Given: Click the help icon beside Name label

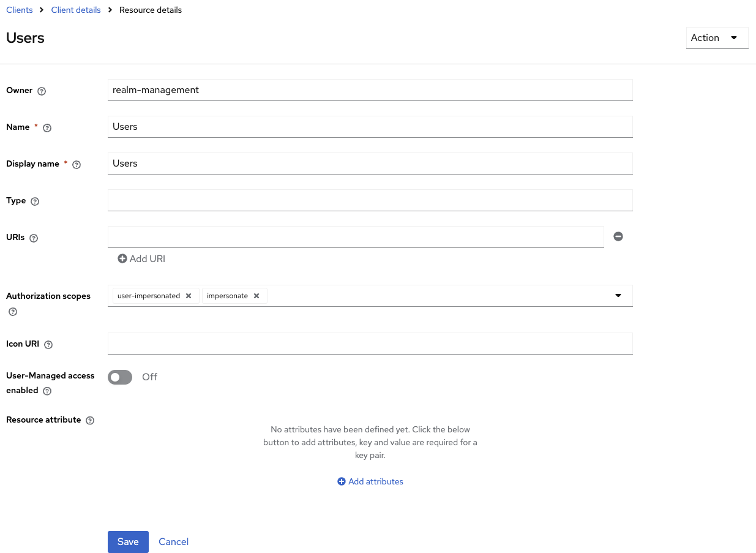Looking at the screenshot, I should pos(47,128).
